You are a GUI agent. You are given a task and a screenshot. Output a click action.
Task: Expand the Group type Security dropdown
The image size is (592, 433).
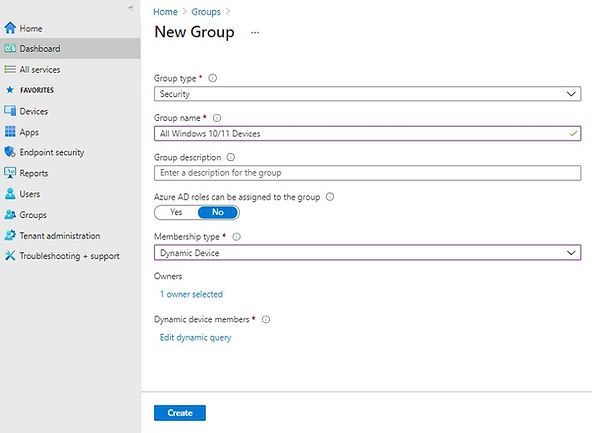click(367, 94)
